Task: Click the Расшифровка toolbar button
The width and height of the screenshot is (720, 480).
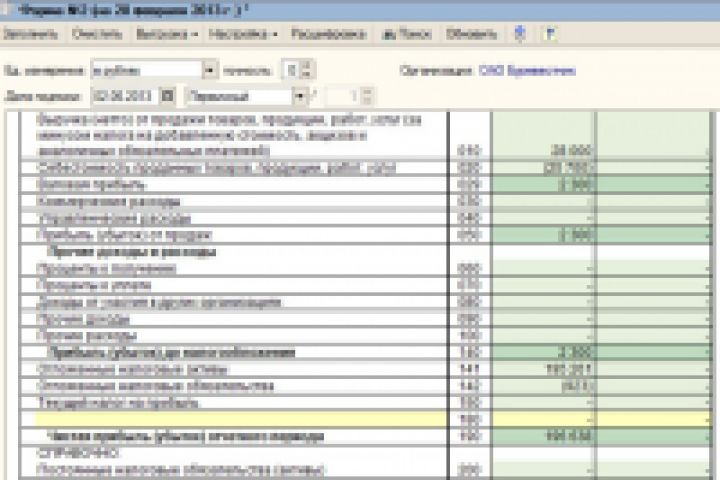Action: click(x=328, y=34)
